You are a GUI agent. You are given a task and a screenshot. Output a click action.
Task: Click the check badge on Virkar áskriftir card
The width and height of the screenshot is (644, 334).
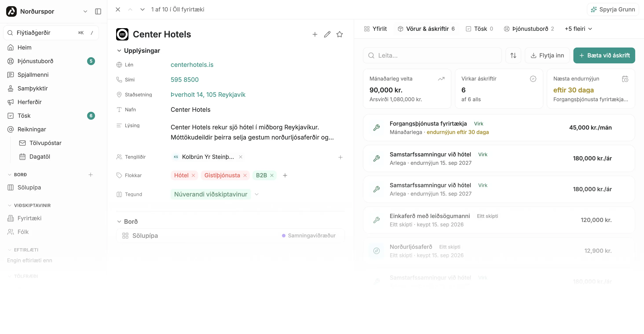533,79
